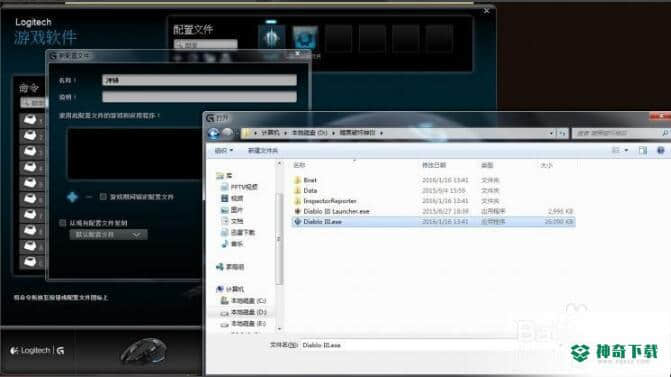This screenshot has height=377, width=671.
Task: Click the command search box under 命令
Action: (x=33, y=103)
